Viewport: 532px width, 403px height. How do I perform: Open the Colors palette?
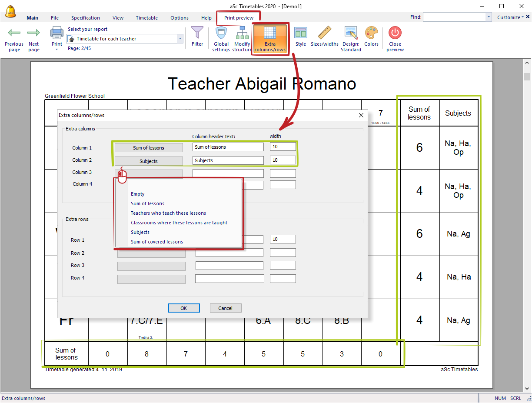[371, 33]
